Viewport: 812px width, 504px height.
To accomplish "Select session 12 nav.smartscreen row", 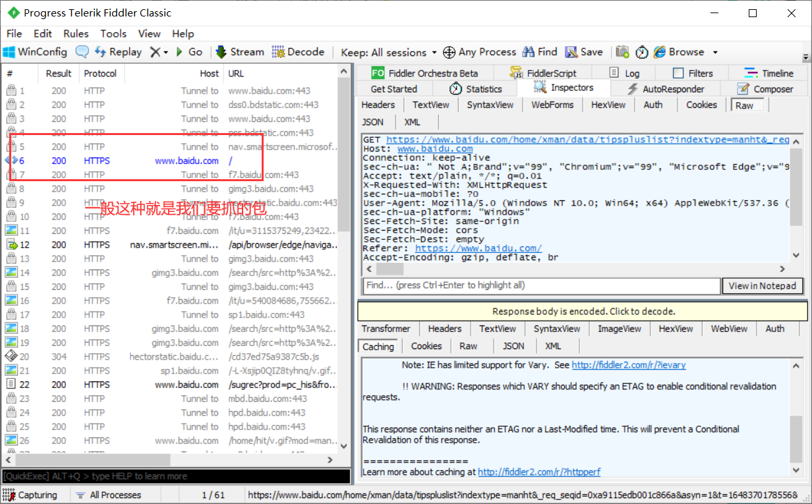I will click(170, 245).
